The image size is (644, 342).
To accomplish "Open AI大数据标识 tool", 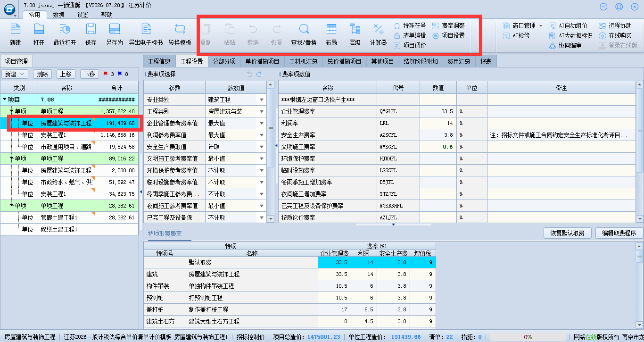I will click(571, 35).
